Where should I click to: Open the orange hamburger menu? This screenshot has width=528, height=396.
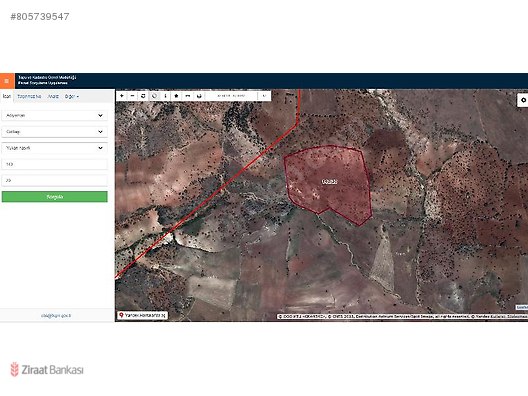(7, 81)
